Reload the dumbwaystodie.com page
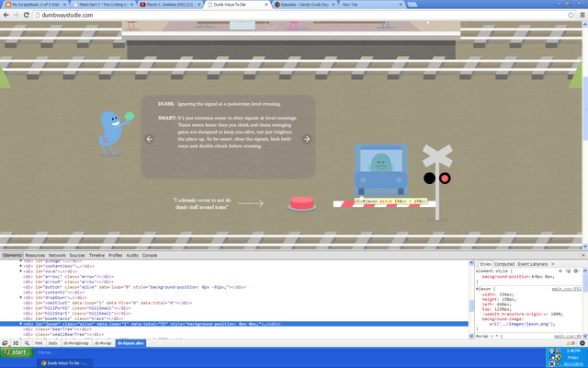The height and width of the screenshot is (368, 588). 27,15
